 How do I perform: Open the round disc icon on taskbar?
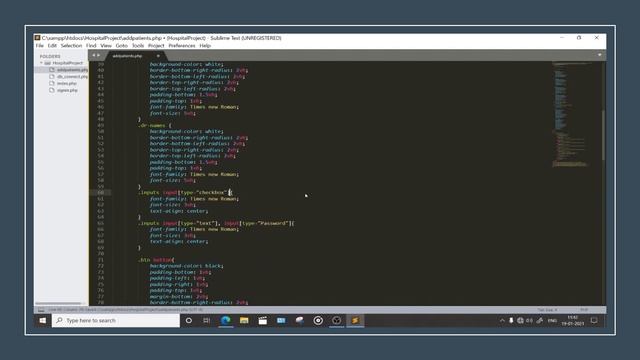coord(318,320)
